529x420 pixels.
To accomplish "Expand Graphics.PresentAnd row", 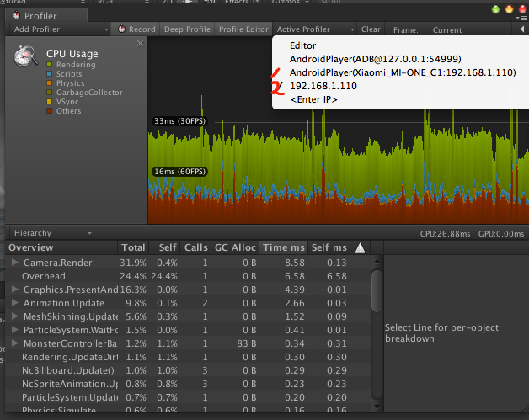I will (x=14, y=290).
